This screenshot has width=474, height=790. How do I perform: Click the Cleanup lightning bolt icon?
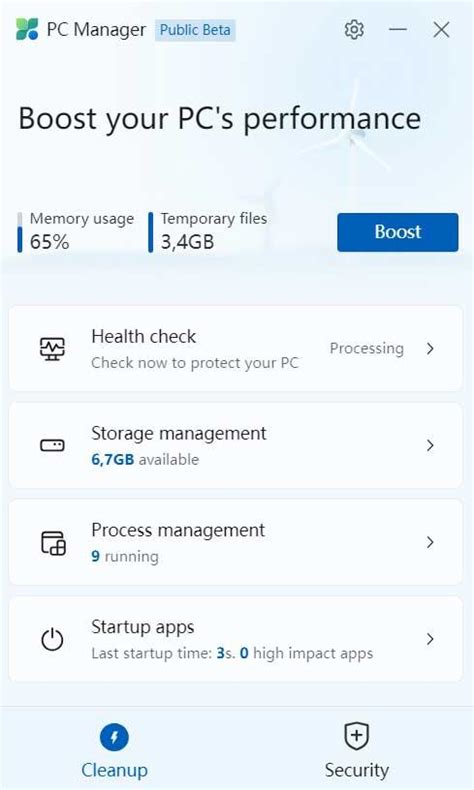point(114,738)
